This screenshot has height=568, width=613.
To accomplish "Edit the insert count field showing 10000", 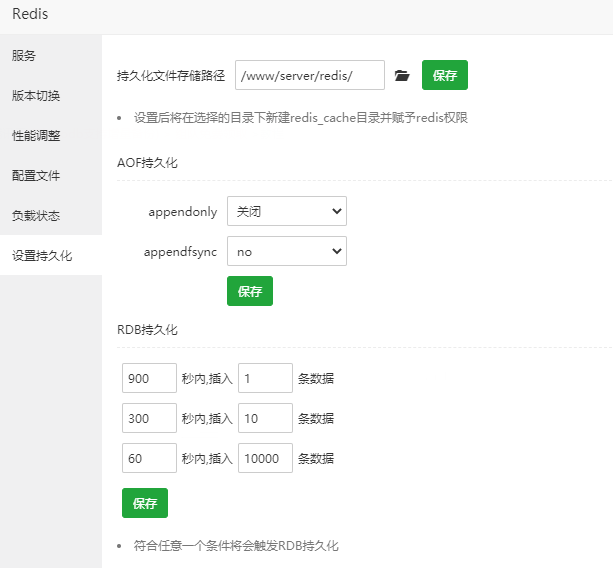I will [265, 458].
